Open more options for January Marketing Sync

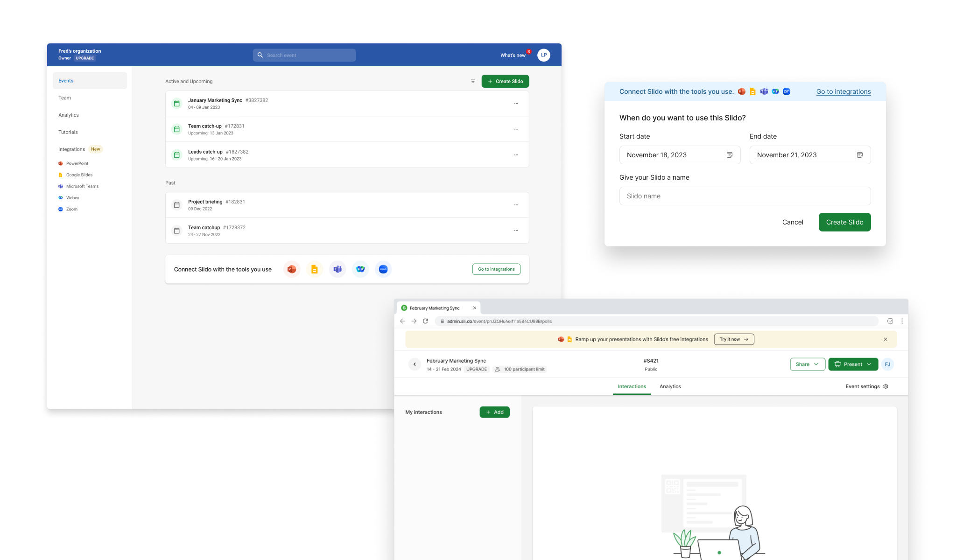pos(516,104)
